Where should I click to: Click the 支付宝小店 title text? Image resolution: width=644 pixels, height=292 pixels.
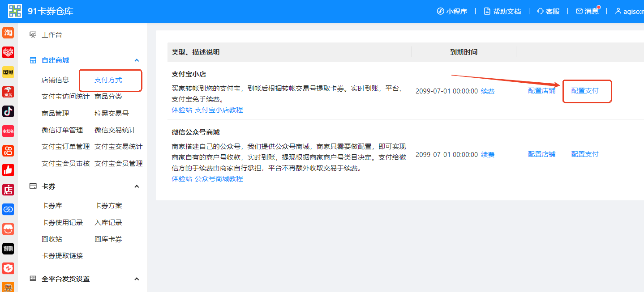[189, 74]
